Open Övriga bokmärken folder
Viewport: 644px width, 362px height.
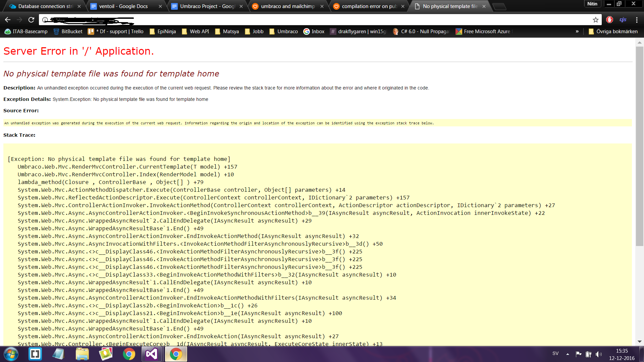point(613,31)
